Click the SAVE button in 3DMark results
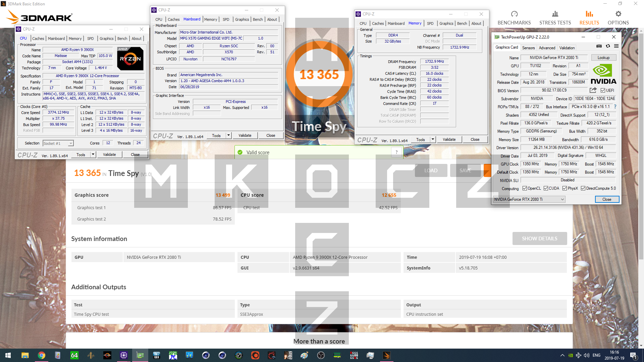 [465, 171]
